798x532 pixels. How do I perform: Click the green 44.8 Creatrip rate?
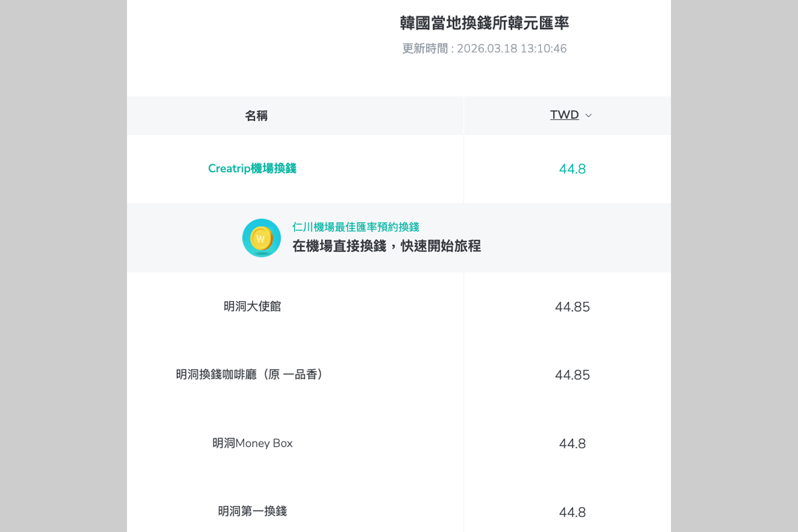pos(572,170)
